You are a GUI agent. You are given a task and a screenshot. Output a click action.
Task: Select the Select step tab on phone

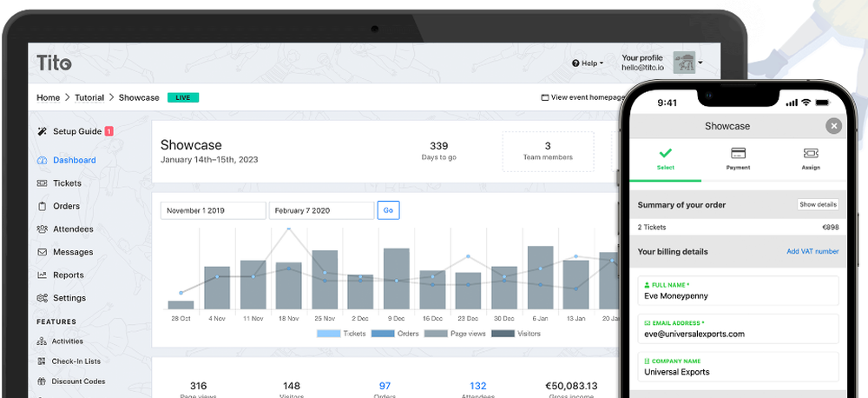(666, 158)
